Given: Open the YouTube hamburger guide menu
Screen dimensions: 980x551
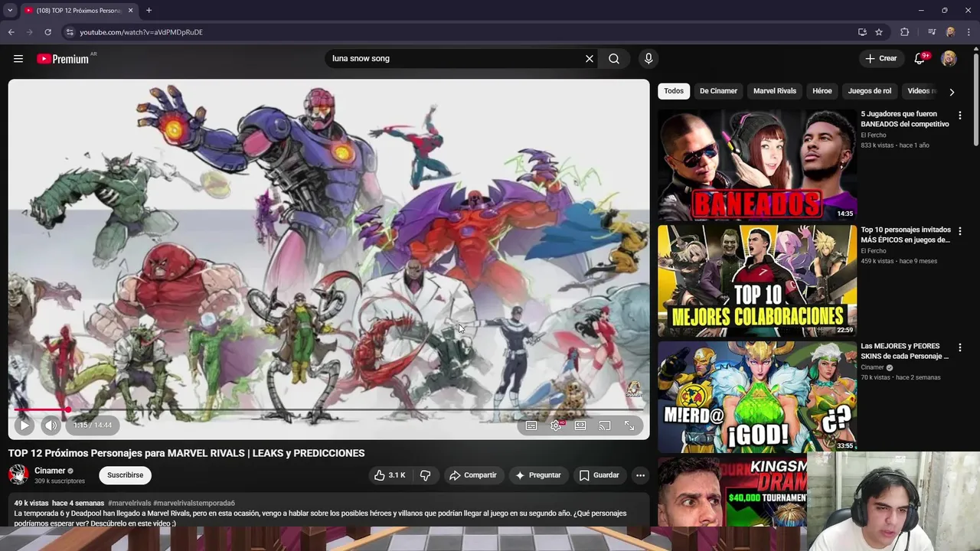Looking at the screenshot, I should coord(18,59).
